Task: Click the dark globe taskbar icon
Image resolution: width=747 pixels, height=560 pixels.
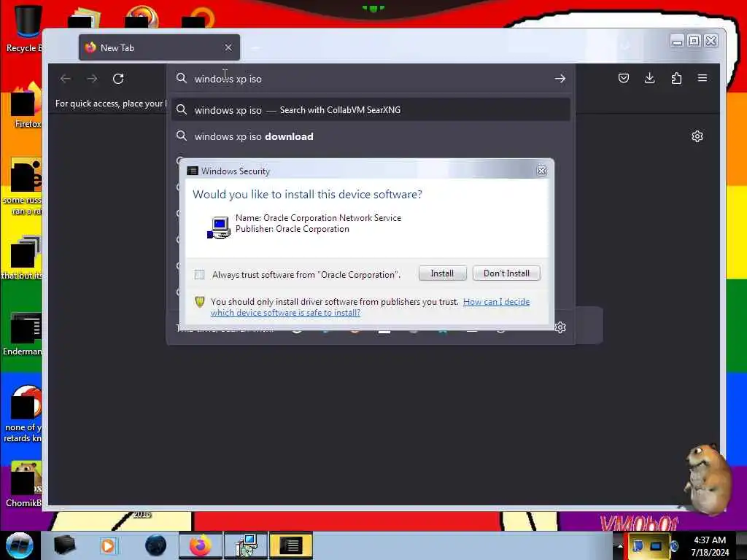Action: coord(156,545)
